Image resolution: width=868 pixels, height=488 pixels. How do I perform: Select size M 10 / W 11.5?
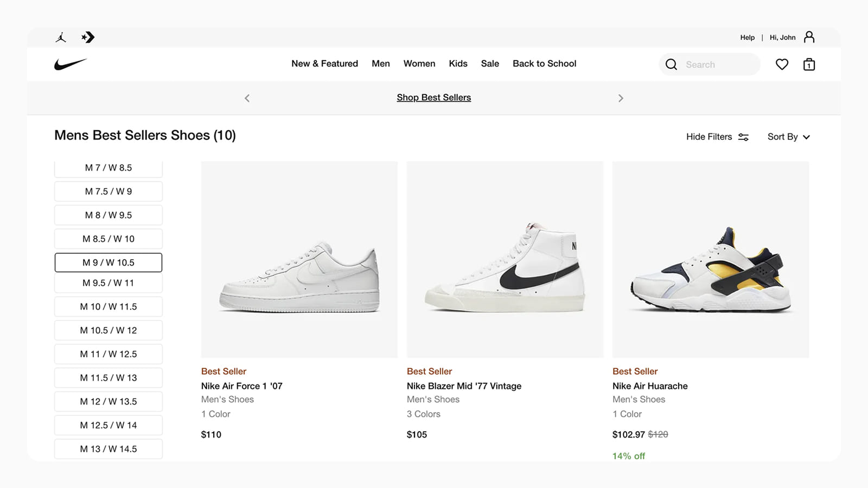(108, 307)
